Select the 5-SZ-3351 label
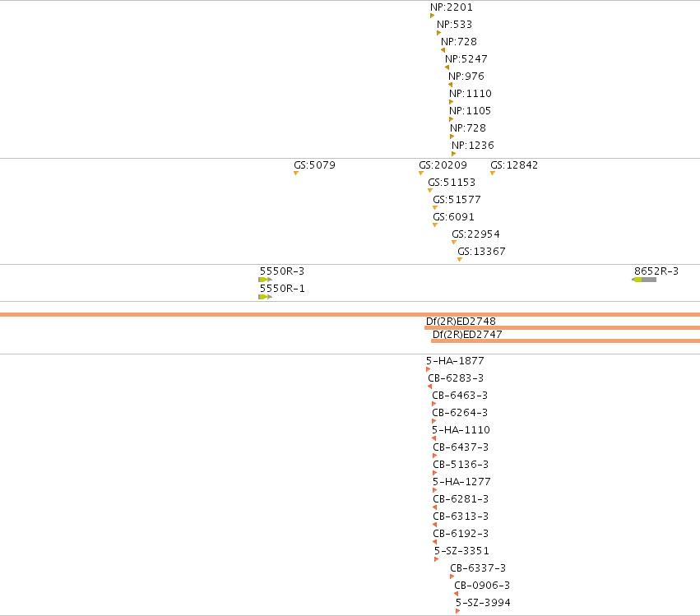Viewport: 700px width, 616px height. click(461, 551)
